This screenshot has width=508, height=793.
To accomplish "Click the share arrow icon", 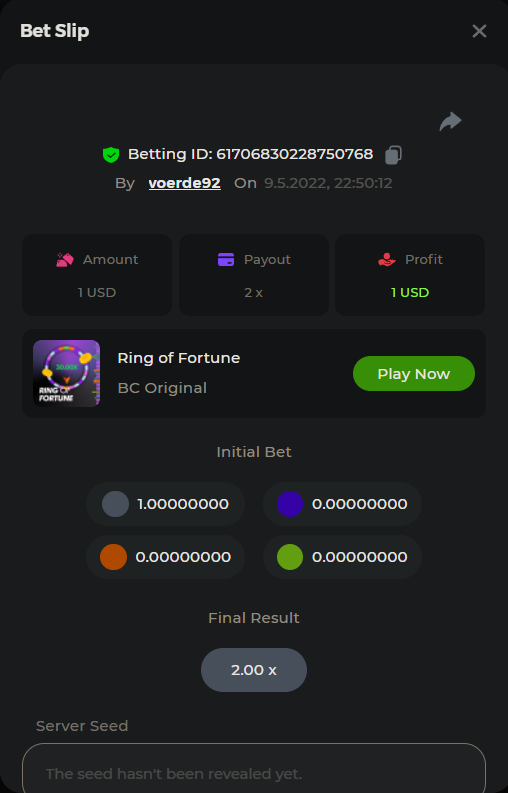I will (450, 121).
